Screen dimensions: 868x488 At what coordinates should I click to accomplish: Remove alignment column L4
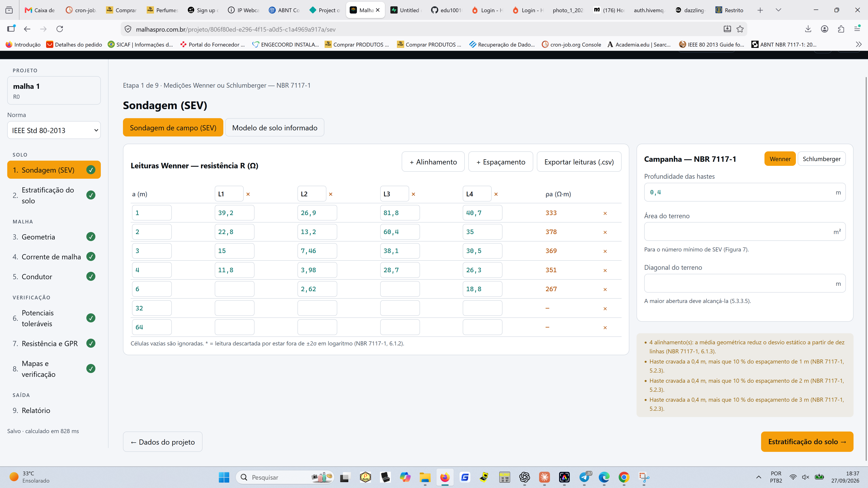coord(496,194)
